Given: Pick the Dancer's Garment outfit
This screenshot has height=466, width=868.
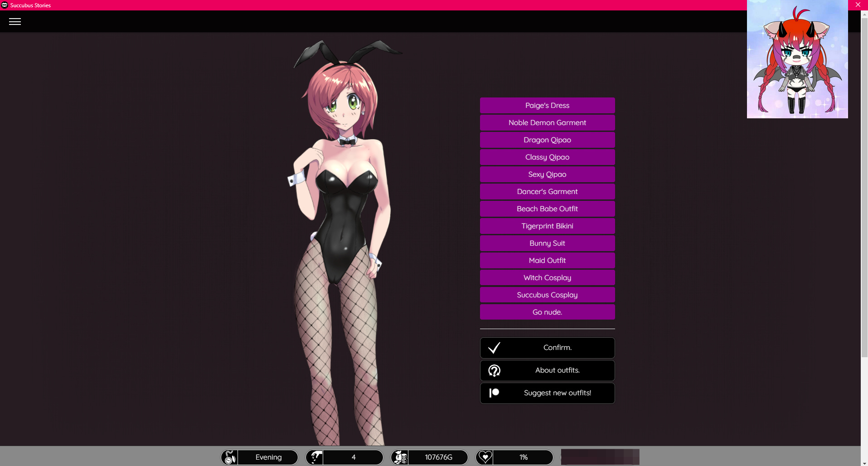Looking at the screenshot, I should coord(547,191).
